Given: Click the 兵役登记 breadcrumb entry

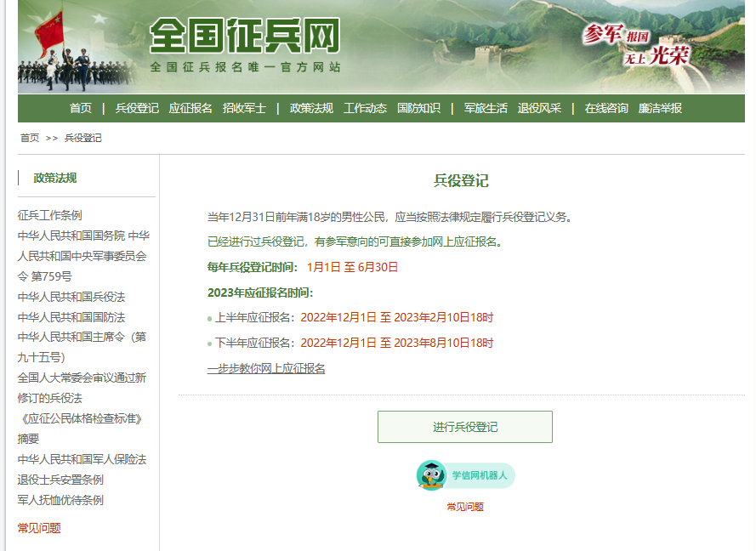Looking at the screenshot, I should pos(83,138).
